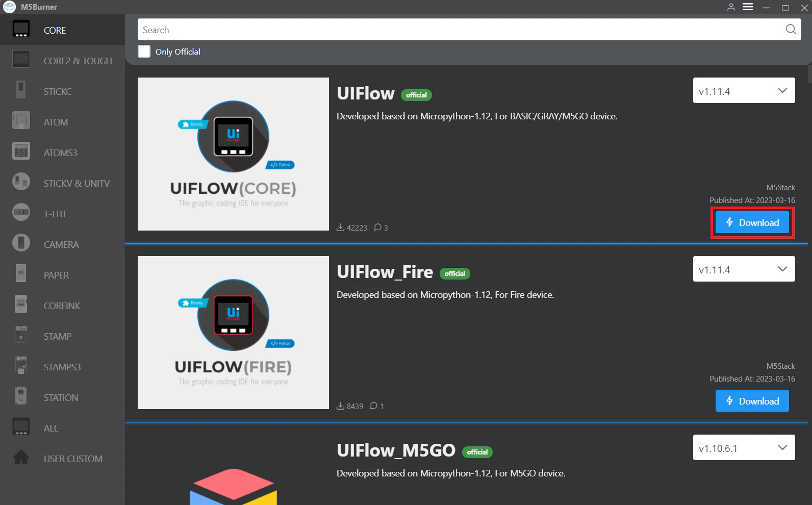Image resolution: width=812 pixels, height=505 pixels.
Task: Enable the Only Official checkbox
Action: click(x=144, y=52)
